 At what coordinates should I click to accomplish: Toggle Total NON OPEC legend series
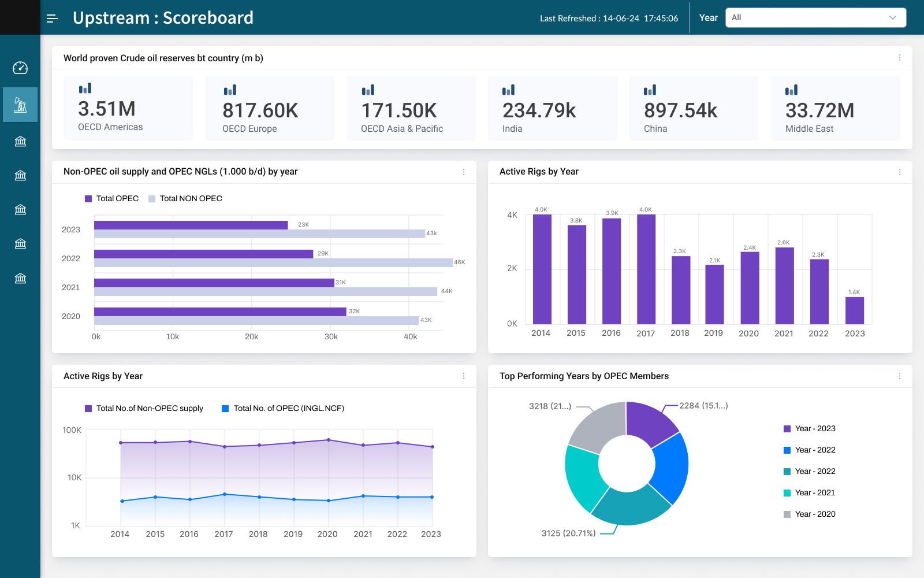click(x=185, y=198)
